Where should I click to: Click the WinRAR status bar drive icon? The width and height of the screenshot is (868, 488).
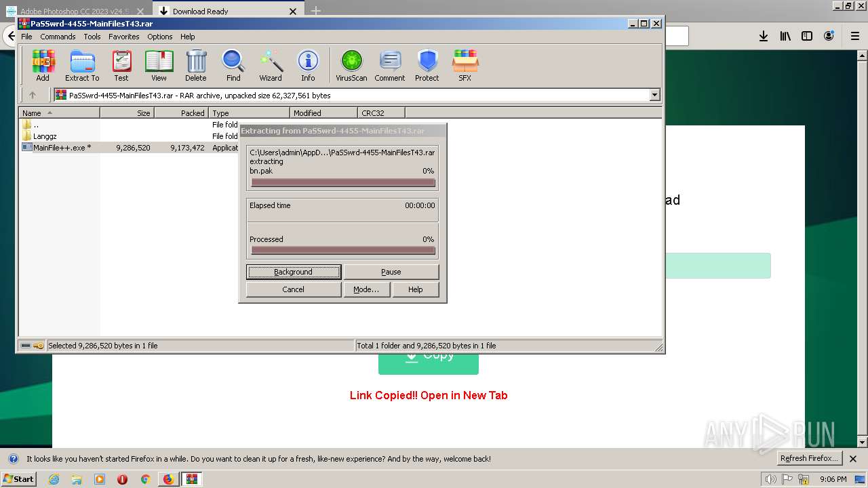25,346
